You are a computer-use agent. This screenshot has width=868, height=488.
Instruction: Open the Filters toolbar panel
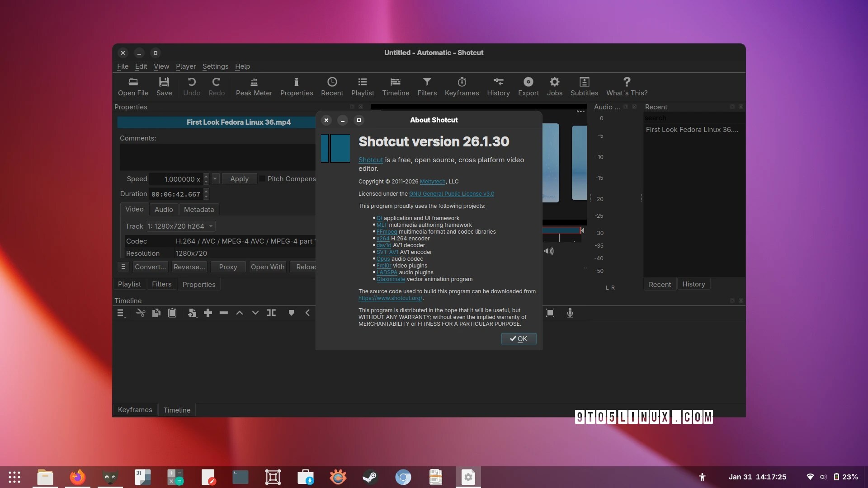click(426, 86)
